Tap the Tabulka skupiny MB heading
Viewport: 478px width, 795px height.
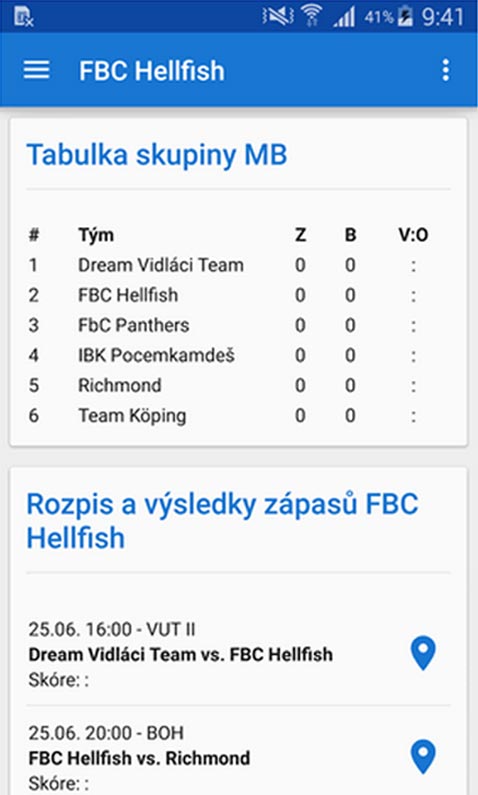[157, 155]
